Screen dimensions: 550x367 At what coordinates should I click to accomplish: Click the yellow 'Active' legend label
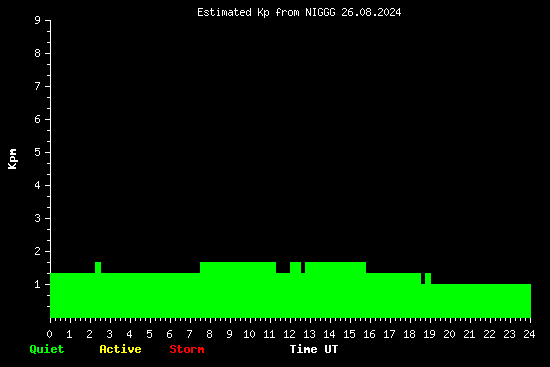pyautogui.click(x=120, y=349)
